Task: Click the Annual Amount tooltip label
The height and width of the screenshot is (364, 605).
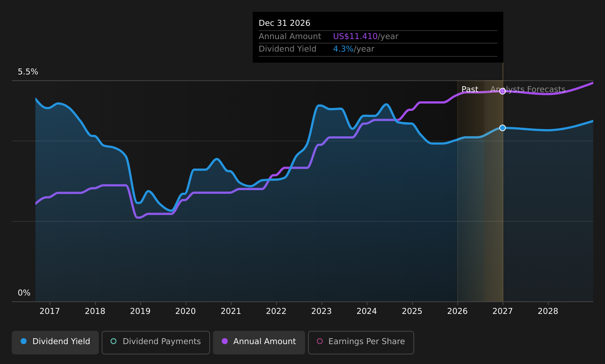Action: click(290, 36)
